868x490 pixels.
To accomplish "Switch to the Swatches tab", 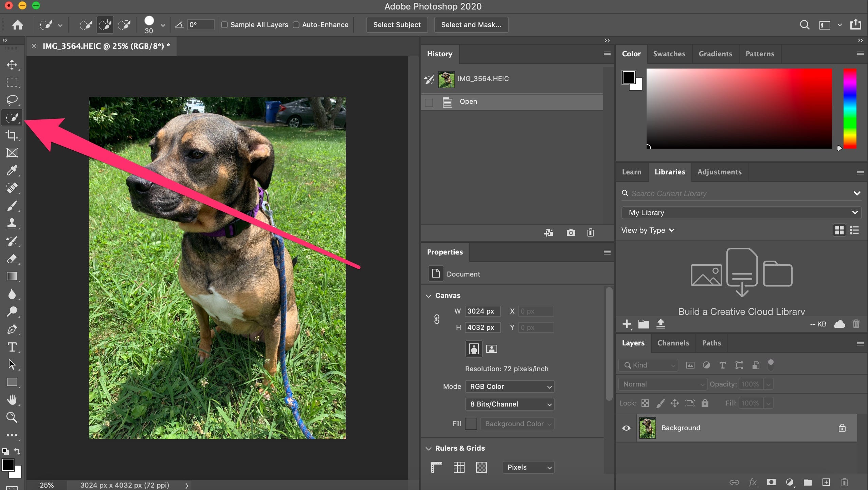I will (669, 54).
